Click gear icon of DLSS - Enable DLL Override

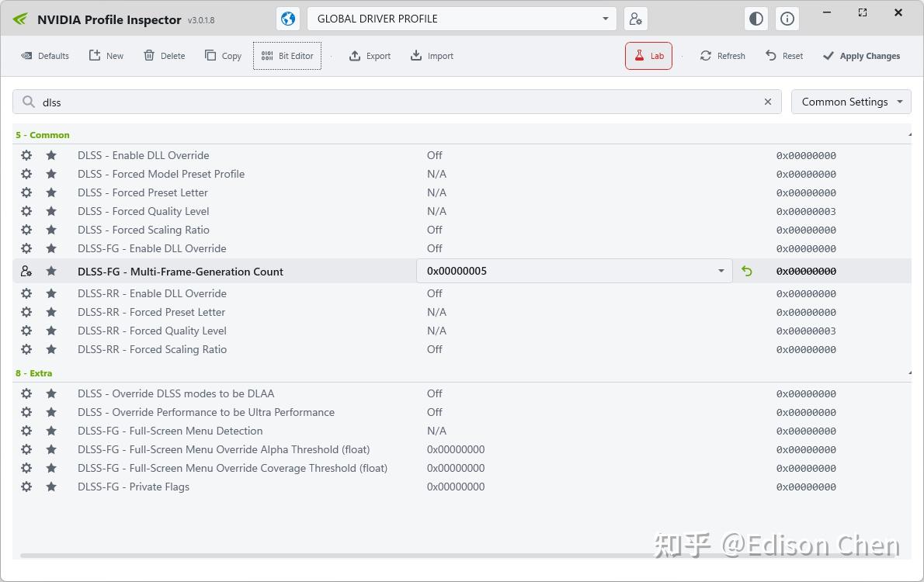pyautogui.click(x=26, y=155)
